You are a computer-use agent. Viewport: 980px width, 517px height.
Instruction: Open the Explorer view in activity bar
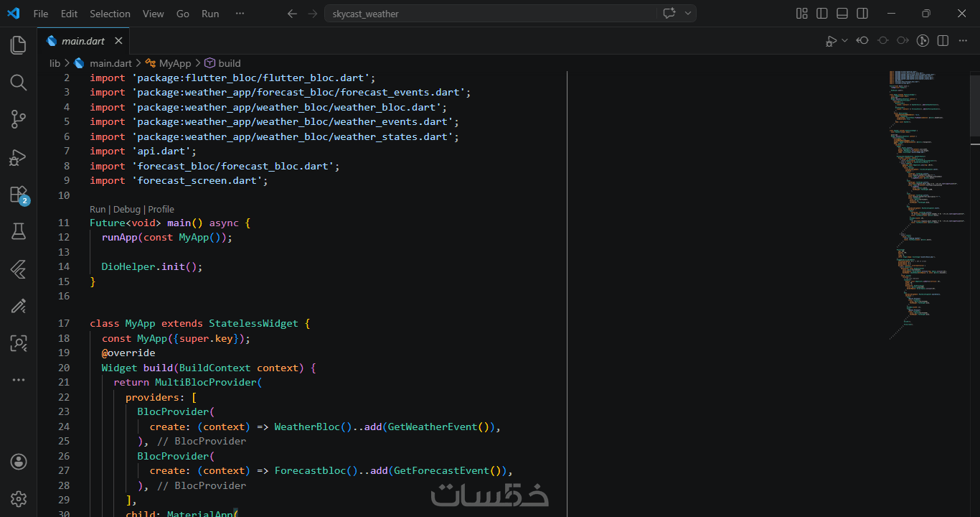[x=19, y=45]
